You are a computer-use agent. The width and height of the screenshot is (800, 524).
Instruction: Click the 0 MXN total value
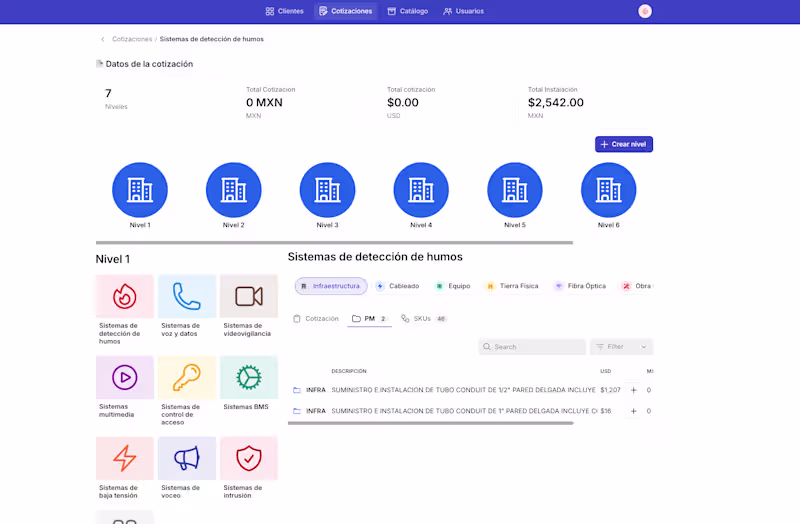pos(264,103)
